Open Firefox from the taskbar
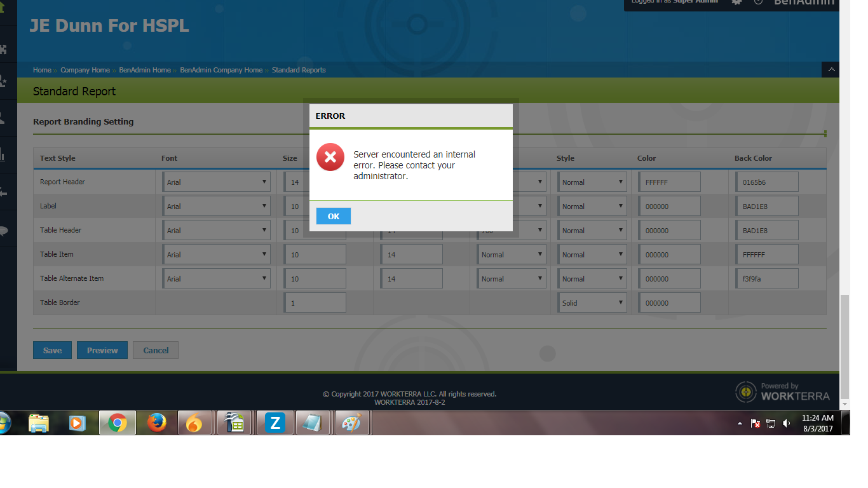 pyautogui.click(x=156, y=423)
